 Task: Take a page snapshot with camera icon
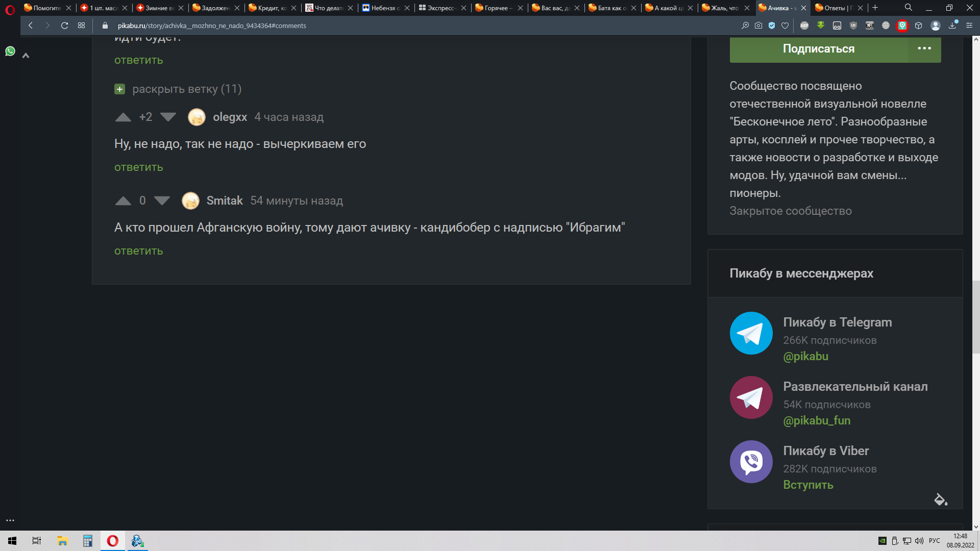coord(758,26)
